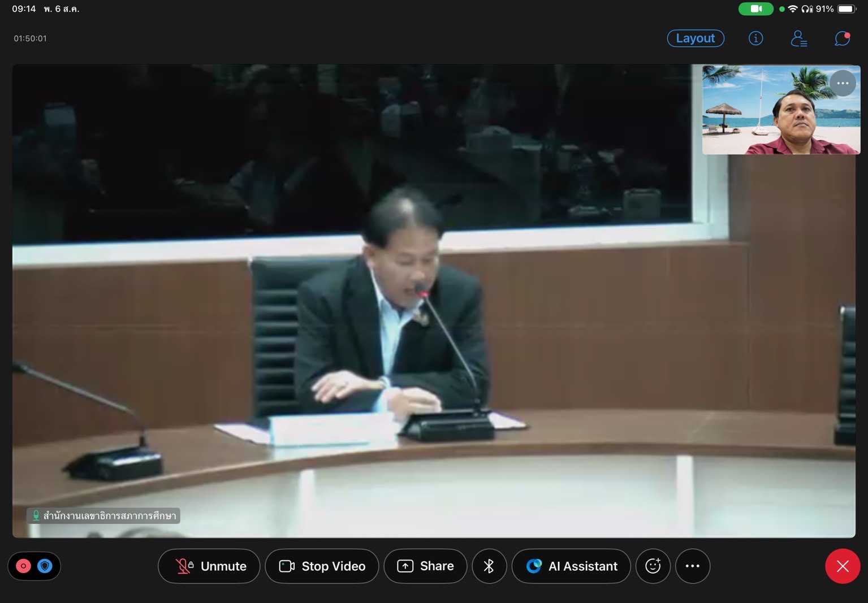Open the meeting info icon
Image resolution: width=868 pixels, height=603 pixels.
click(755, 38)
